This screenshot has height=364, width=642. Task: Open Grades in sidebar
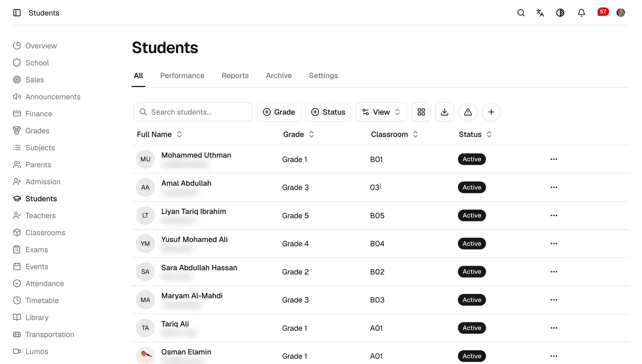coord(31,131)
